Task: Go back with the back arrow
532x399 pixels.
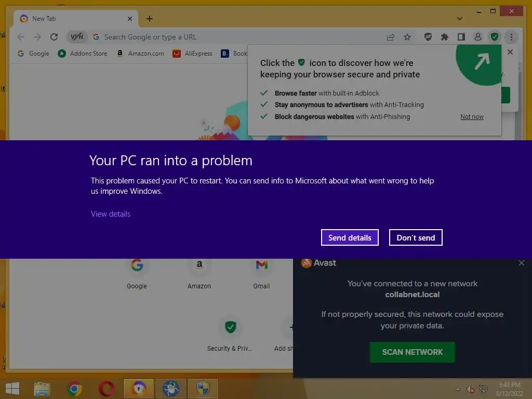Action: (21, 37)
